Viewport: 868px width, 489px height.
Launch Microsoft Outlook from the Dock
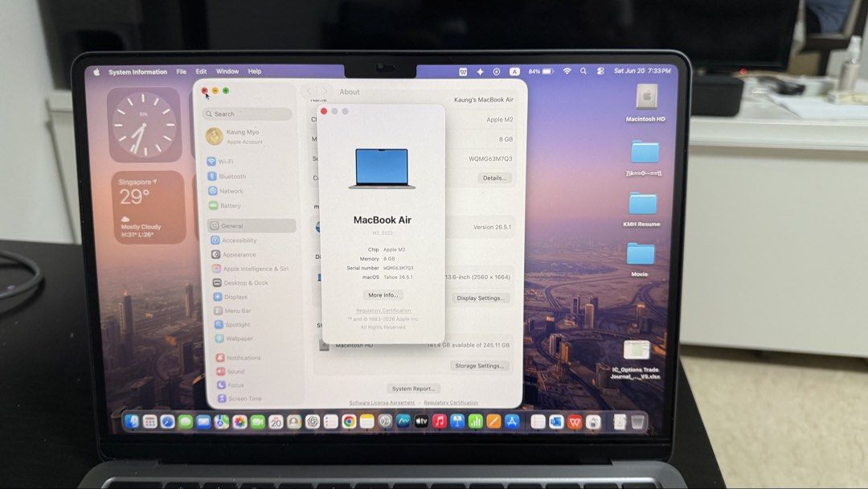pos(556,422)
